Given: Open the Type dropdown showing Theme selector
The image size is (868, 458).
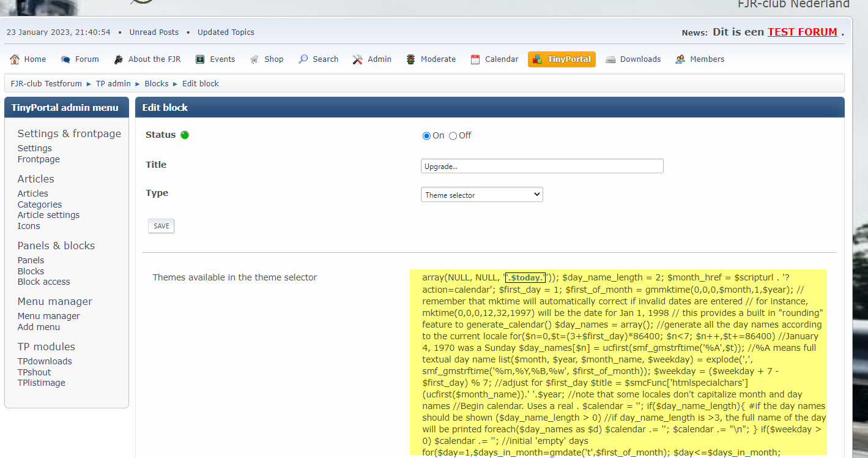Looking at the screenshot, I should pyautogui.click(x=481, y=194).
